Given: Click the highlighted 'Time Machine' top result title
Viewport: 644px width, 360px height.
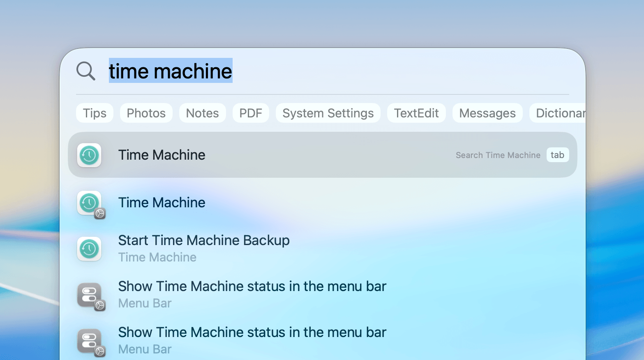Looking at the screenshot, I should coord(162,155).
